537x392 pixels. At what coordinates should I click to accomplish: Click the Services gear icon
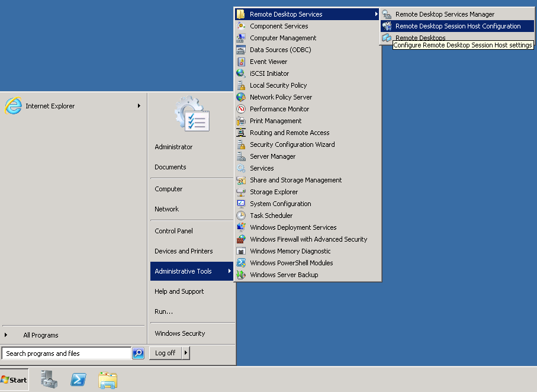tap(241, 168)
